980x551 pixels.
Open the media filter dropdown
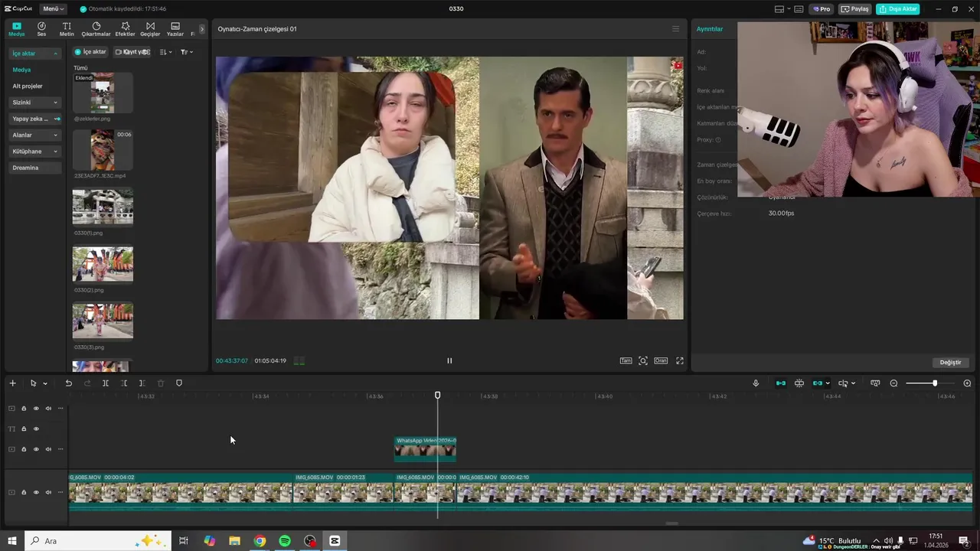[x=186, y=52]
